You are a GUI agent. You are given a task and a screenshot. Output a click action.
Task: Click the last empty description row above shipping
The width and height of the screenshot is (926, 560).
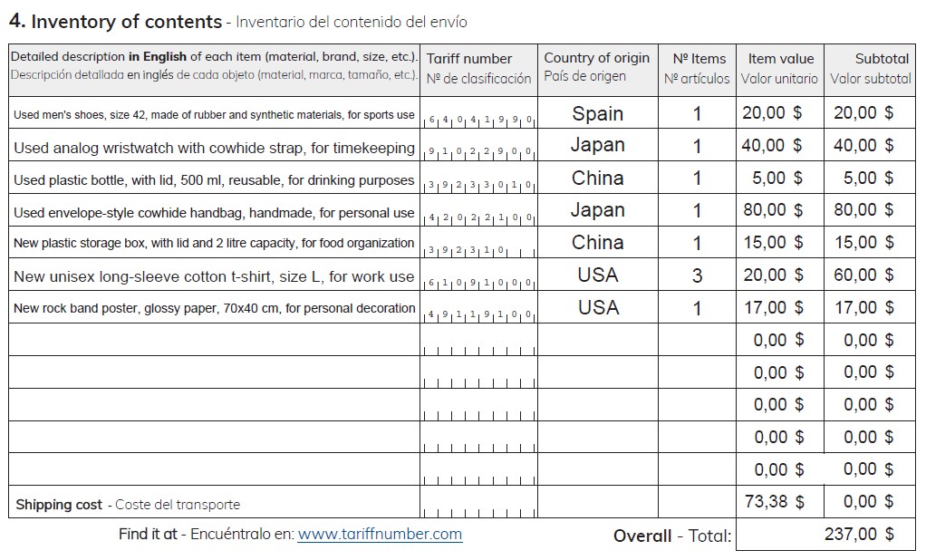[x=214, y=469]
